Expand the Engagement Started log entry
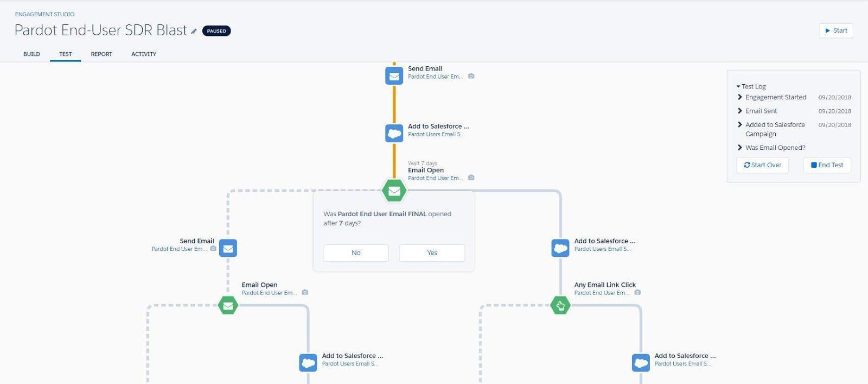This screenshot has width=868, height=384. coord(740,97)
